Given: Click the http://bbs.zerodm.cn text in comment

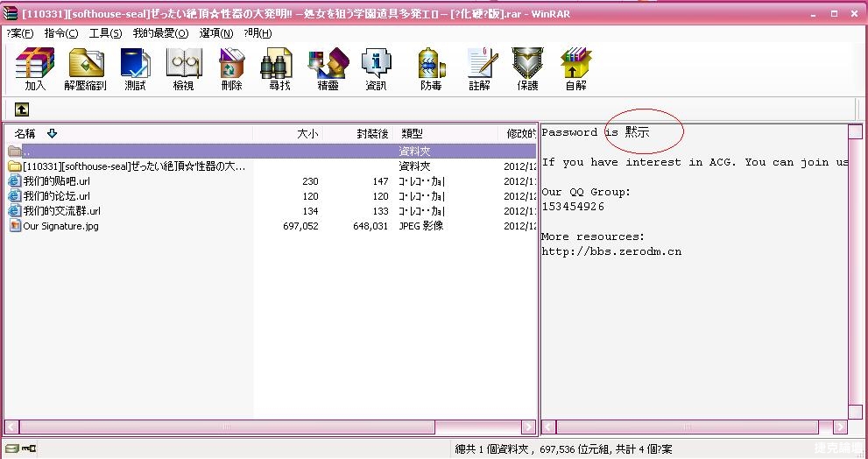Looking at the screenshot, I should pos(611,251).
